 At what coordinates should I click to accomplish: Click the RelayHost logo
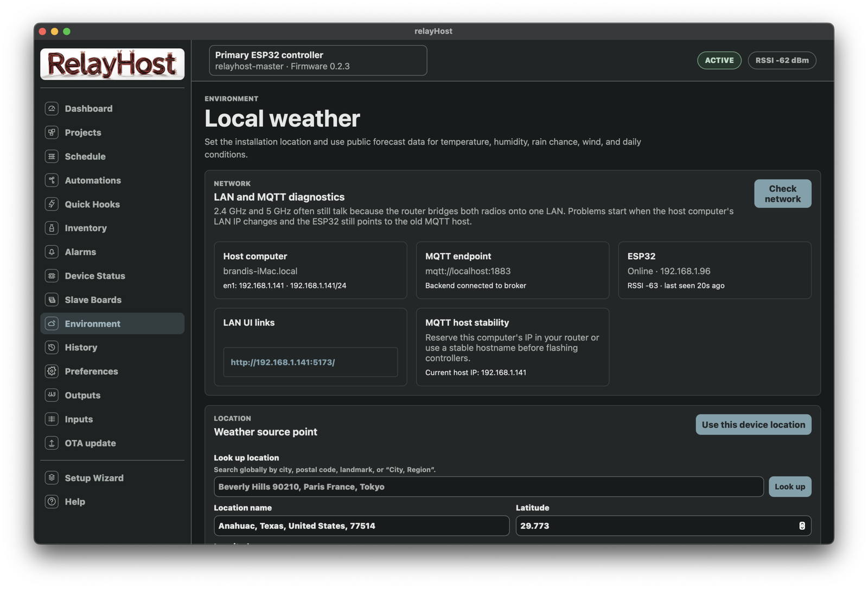pos(112,64)
